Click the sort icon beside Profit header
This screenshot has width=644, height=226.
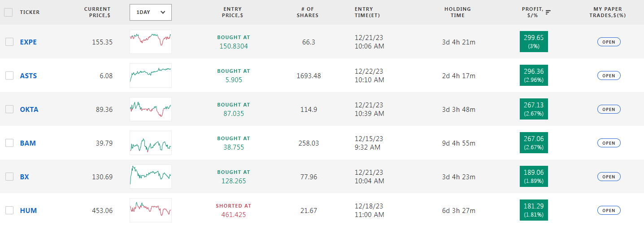[x=548, y=12]
